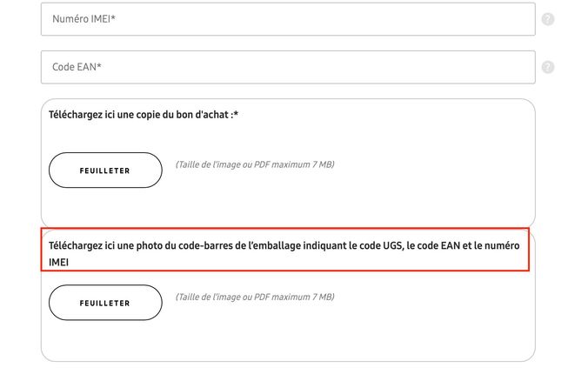Click the 'Numéro IMEI*' placeholder text

84,19
